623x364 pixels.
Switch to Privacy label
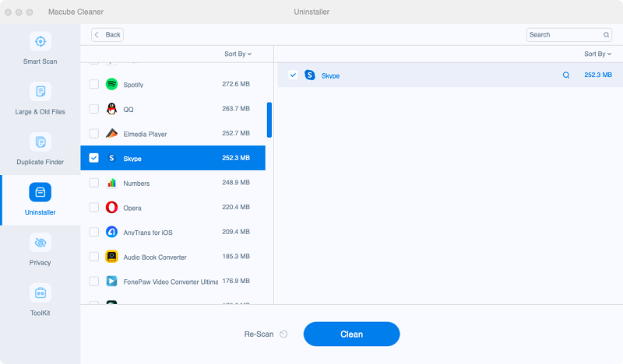tap(40, 263)
